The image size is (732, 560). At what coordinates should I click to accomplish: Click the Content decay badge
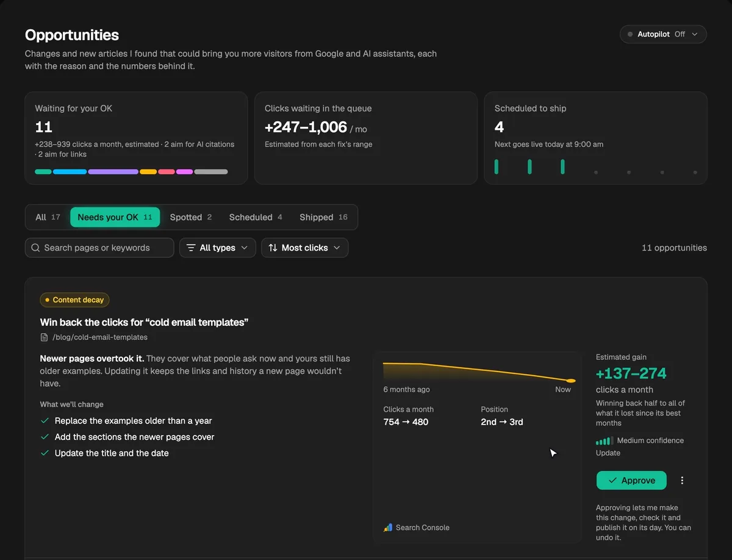click(74, 300)
